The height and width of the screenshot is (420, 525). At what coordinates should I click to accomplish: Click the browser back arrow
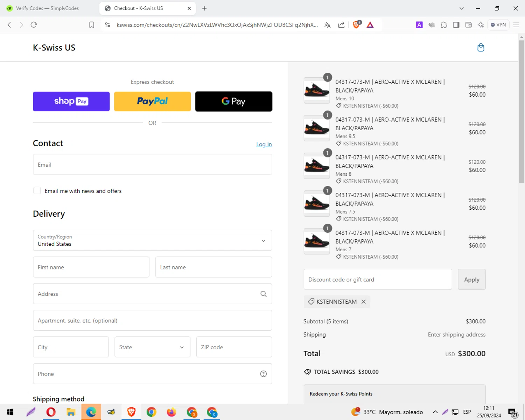click(x=9, y=25)
